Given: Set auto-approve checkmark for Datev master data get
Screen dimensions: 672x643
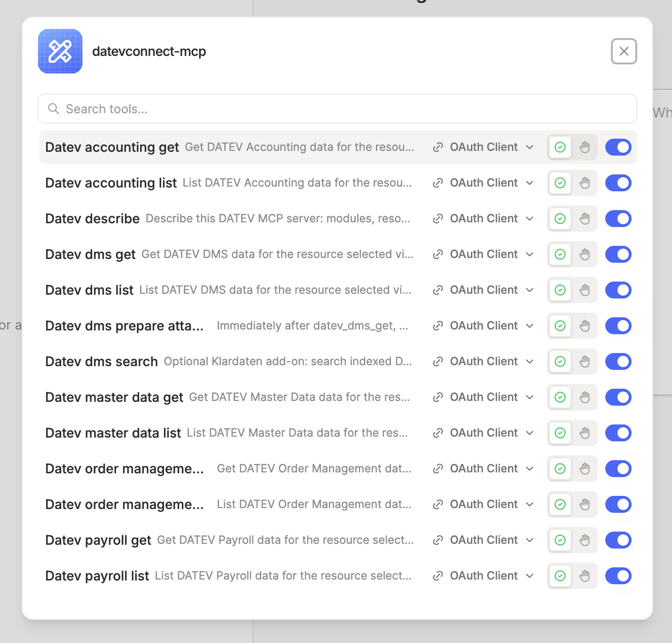Looking at the screenshot, I should (x=560, y=397).
